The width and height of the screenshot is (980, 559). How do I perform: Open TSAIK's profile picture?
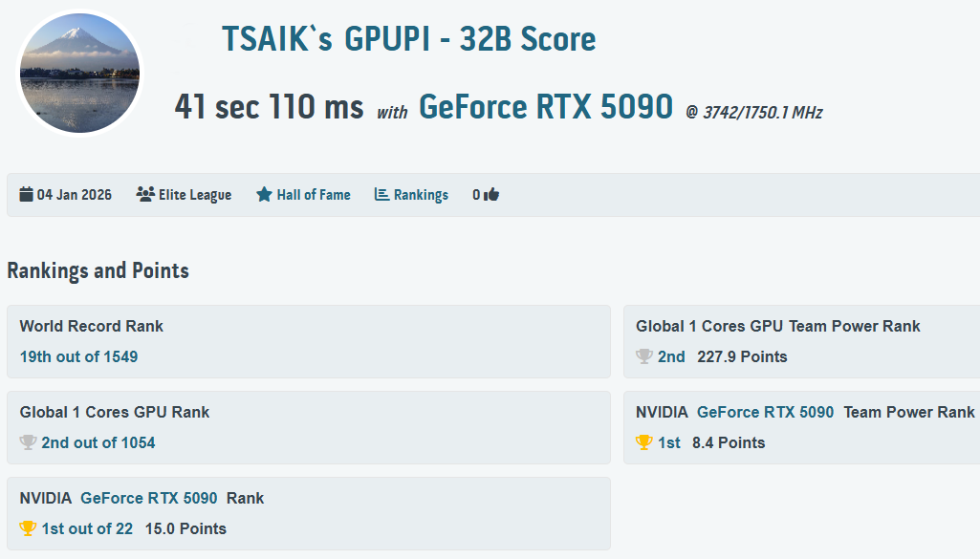[80, 73]
